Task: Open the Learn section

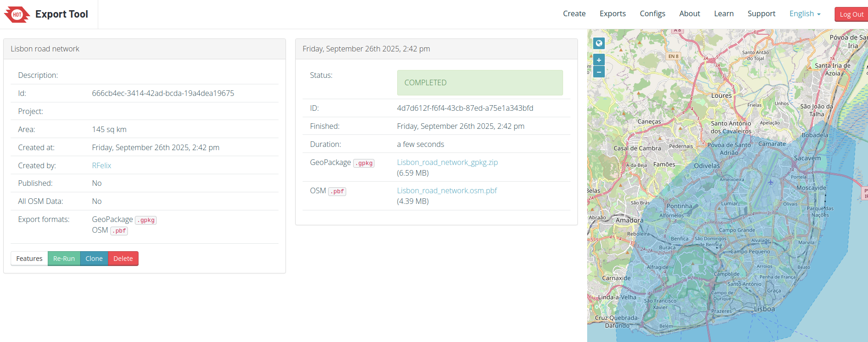Action: (723, 14)
